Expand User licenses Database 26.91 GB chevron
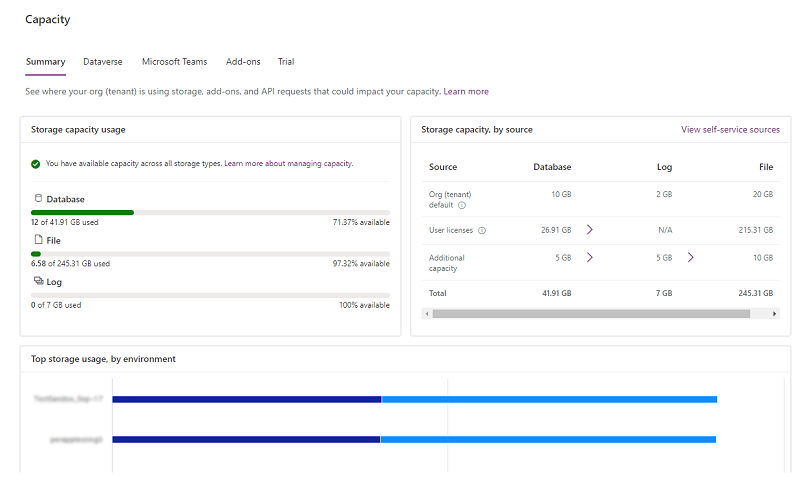This screenshot has height=477, width=800. pyautogui.click(x=590, y=230)
